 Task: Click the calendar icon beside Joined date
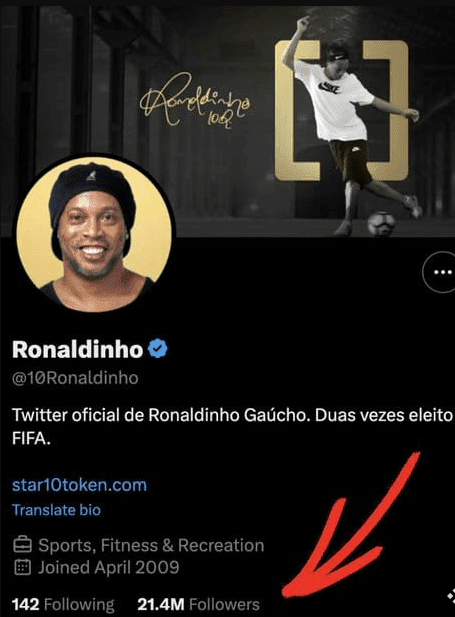click(x=22, y=567)
